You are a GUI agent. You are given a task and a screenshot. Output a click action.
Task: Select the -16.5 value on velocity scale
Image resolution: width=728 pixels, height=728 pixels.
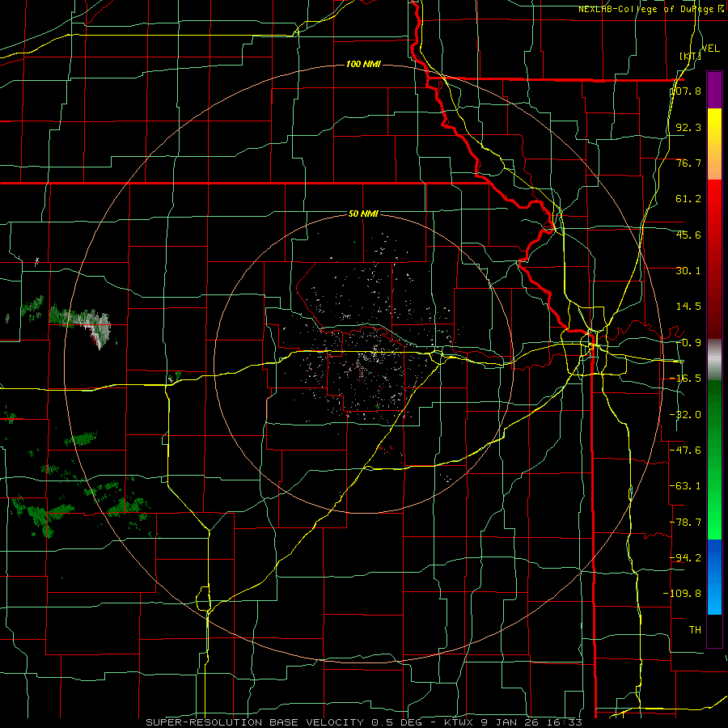[686, 379]
